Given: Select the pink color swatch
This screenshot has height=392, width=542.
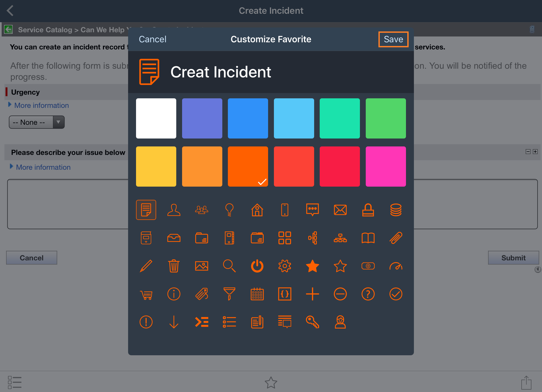Looking at the screenshot, I should [386, 166].
